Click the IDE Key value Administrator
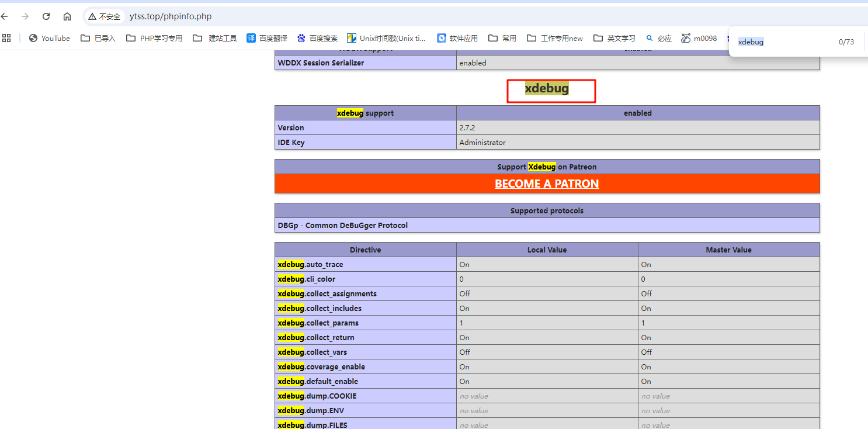This screenshot has width=868, height=429. point(482,142)
